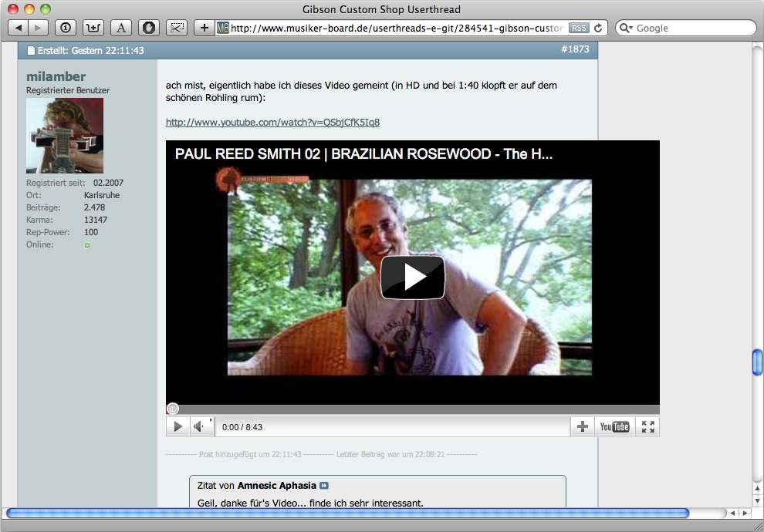This screenshot has height=532, width=764.
Task: Open the search magnifier dropdown
Action: (x=626, y=28)
